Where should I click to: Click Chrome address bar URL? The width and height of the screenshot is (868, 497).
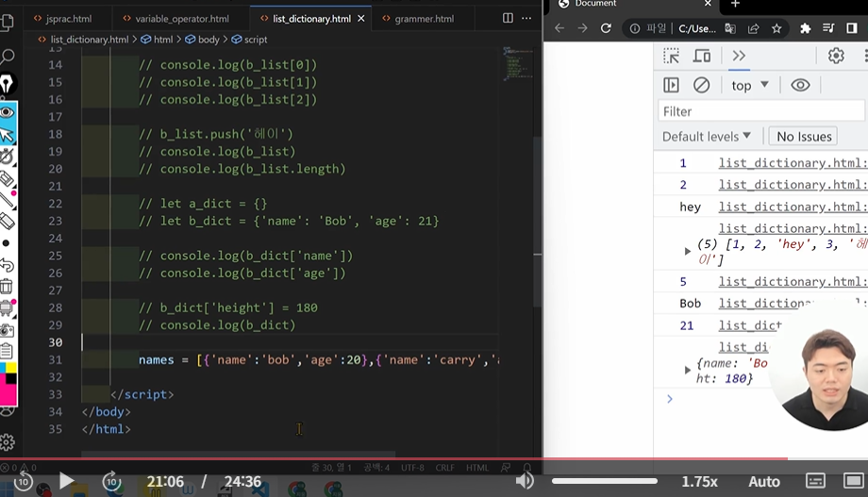697,28
